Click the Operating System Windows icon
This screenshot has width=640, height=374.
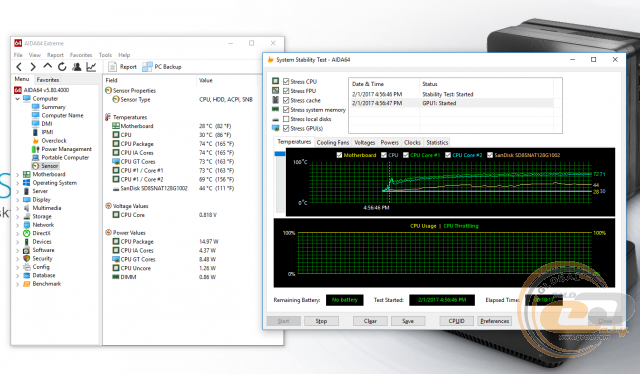coord(27,183)
